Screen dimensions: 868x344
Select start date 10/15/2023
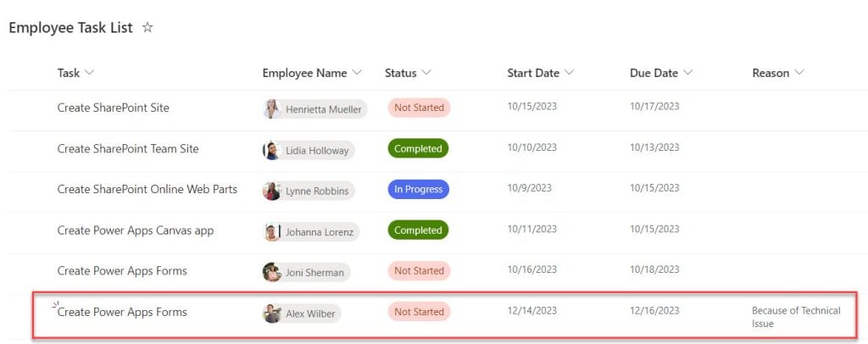[532, 106]
